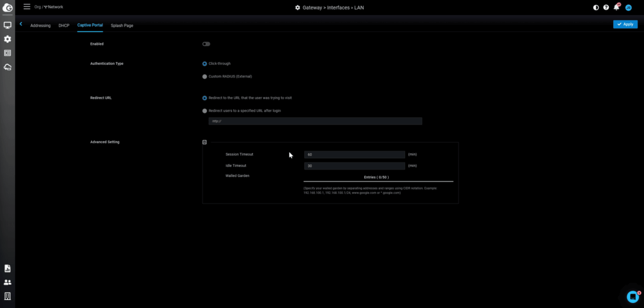Click the back chevron beside Addressing
644x308 pixels.
(21, 24)
